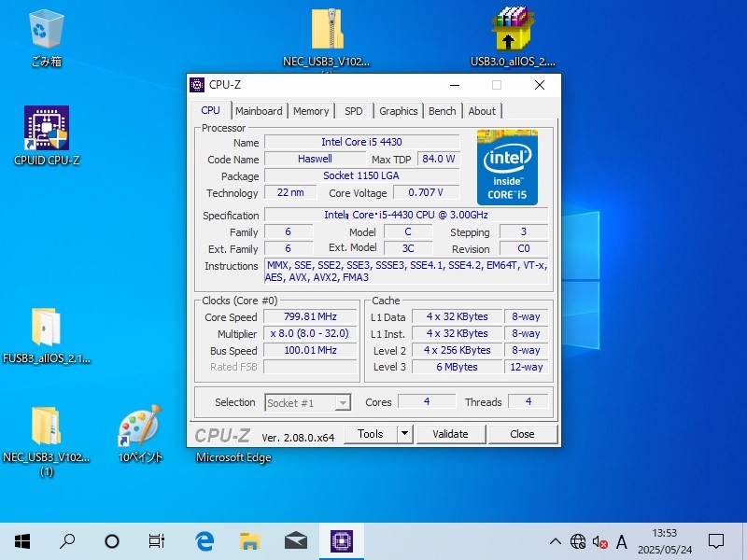The width and height of the screenshot is (747, 560).
Task: Click the Close button in CPU-Z
Action: (523, 434)
